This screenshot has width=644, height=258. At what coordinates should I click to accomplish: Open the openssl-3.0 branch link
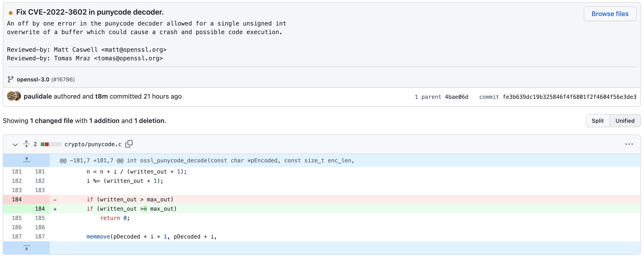33,80
